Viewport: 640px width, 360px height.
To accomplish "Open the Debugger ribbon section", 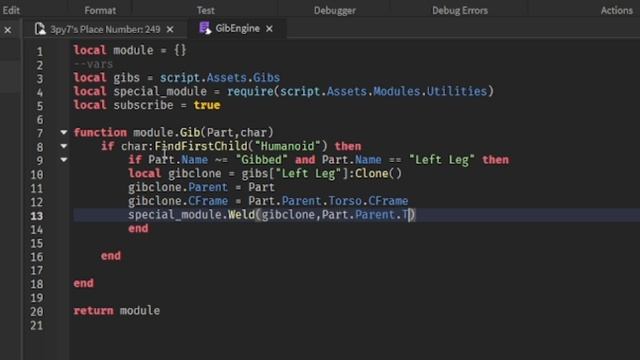I will [334, 10].
